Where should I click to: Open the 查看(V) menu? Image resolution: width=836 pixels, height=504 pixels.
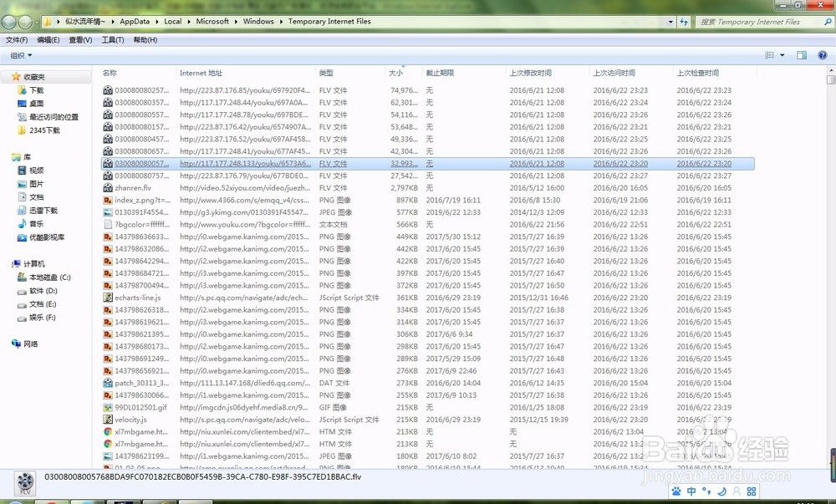click(80, 39)
